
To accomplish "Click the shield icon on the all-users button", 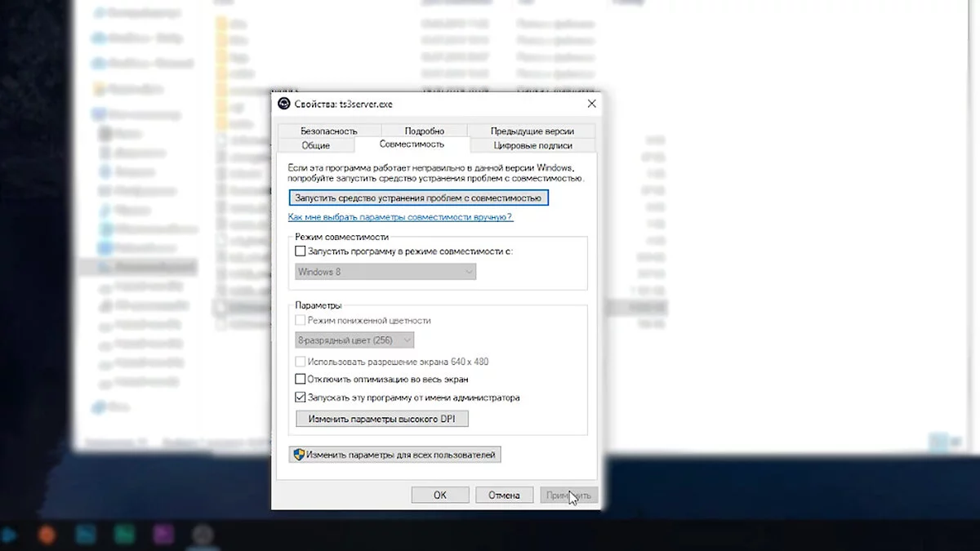I will click(x=299, y=455).
